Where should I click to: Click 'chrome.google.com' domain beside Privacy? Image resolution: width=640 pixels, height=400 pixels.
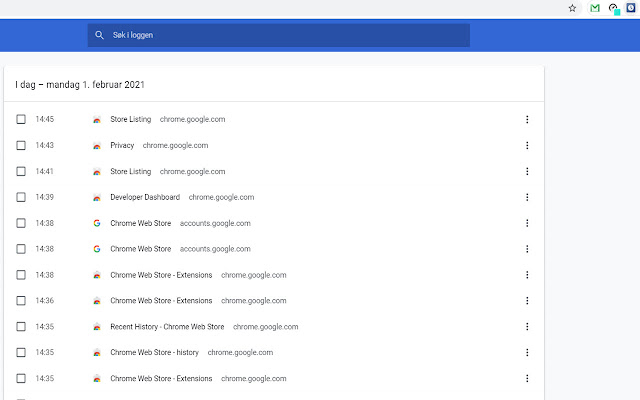(x=175, y=145)
